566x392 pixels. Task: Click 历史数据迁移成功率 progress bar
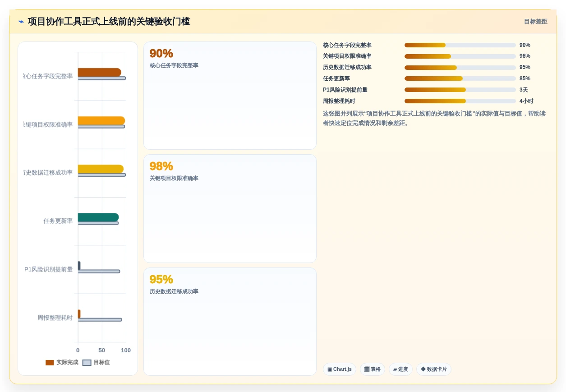coord(460,68)
